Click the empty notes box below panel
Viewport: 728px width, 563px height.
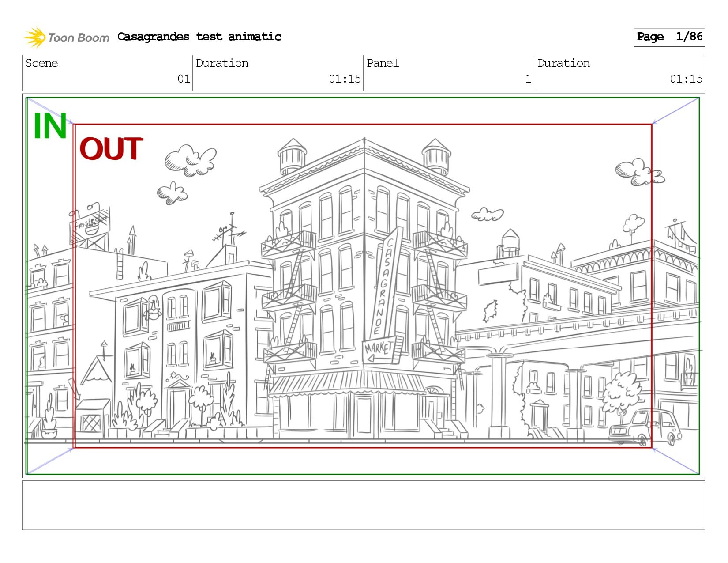(x=363, y=505)
